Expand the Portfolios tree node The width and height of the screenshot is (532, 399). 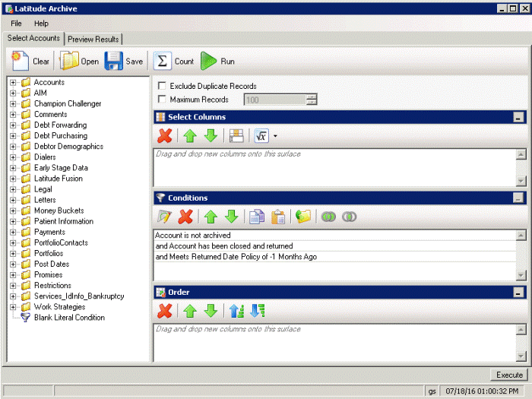point(13,253)
